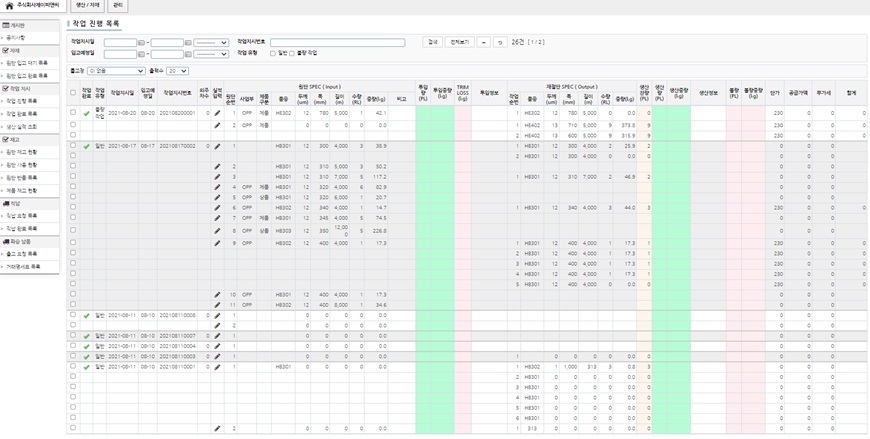The height and width of the screenshot is (439, 870).
Task: Click the 검색 search button
Action: click(x=432, y=42)
